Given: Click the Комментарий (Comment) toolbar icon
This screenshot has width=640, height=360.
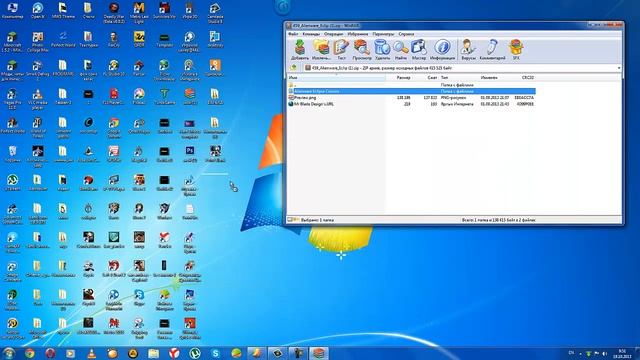Looking at the screenshot, I should (x=492, y=50).
